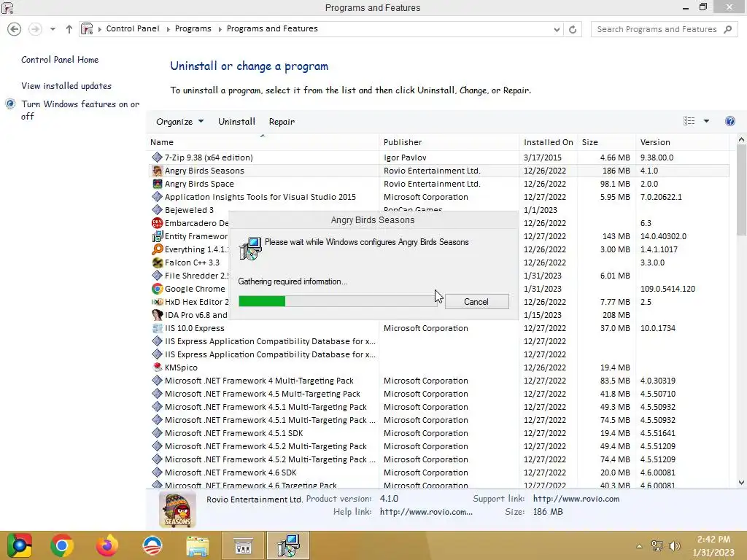Go up one level arrow
Viewport: 747px width, 560px height.
click(x=69, y=29)
